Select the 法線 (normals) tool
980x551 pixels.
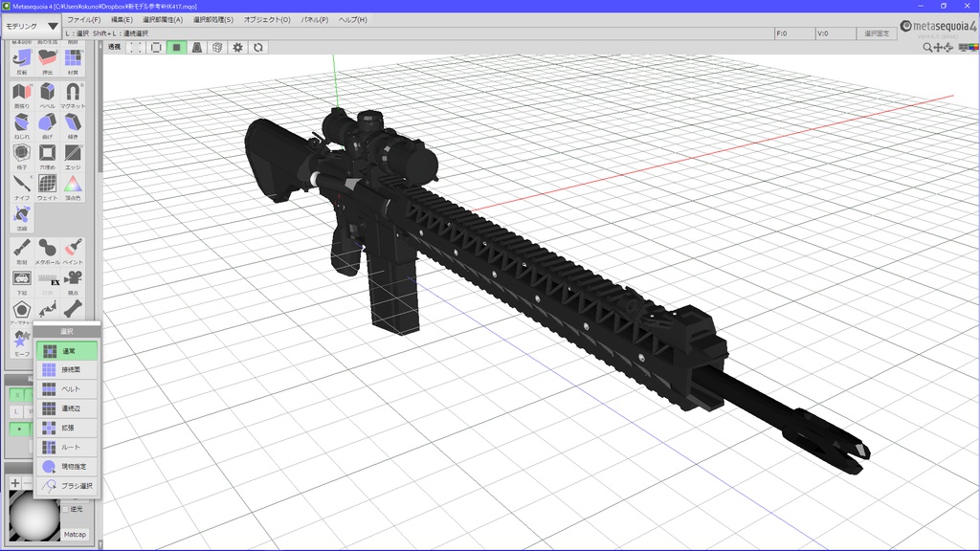pyautogui.click(x=22, y=217)
